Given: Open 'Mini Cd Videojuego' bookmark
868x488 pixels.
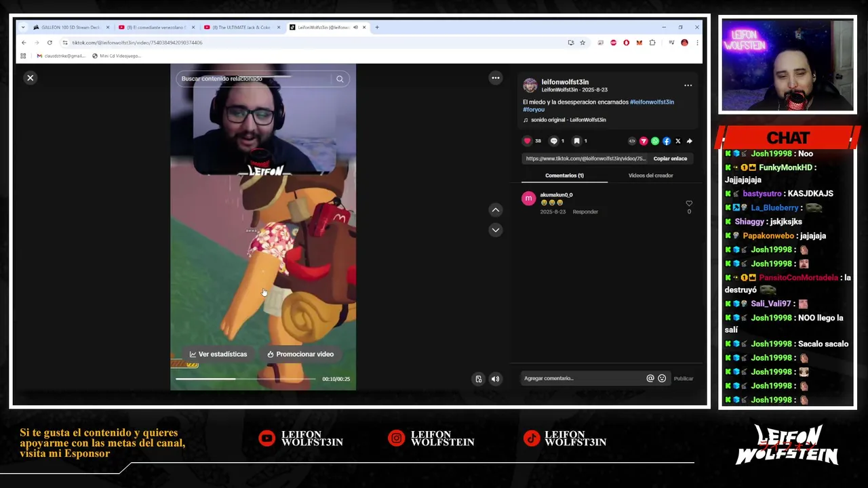Looking at the screenshot, I should [116, 56].
